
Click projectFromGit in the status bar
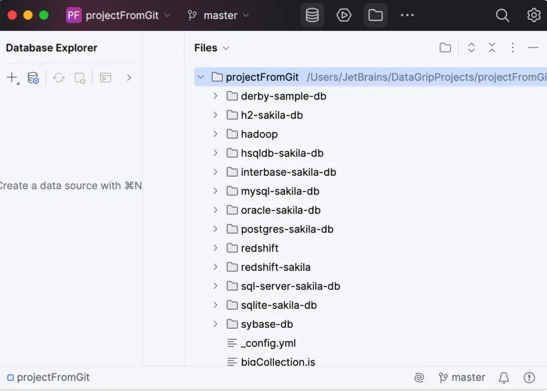click(49, 377)
